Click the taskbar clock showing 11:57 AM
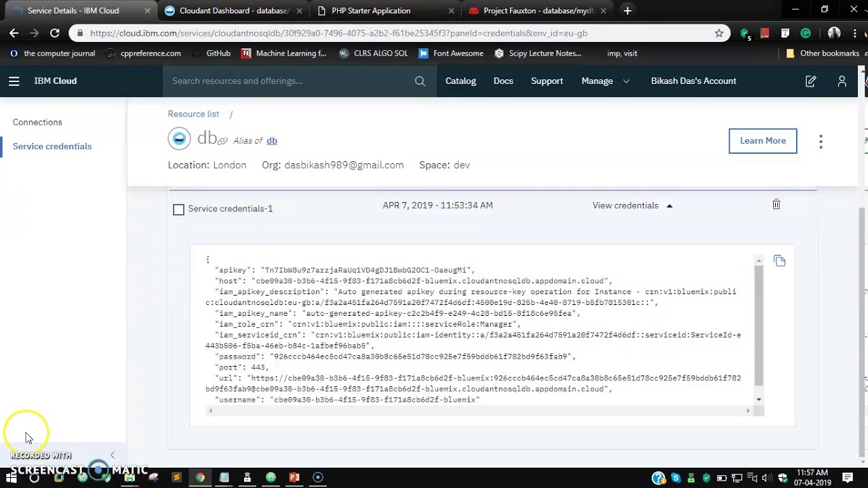This screenshot has width=868, height=488. point(812,478)
